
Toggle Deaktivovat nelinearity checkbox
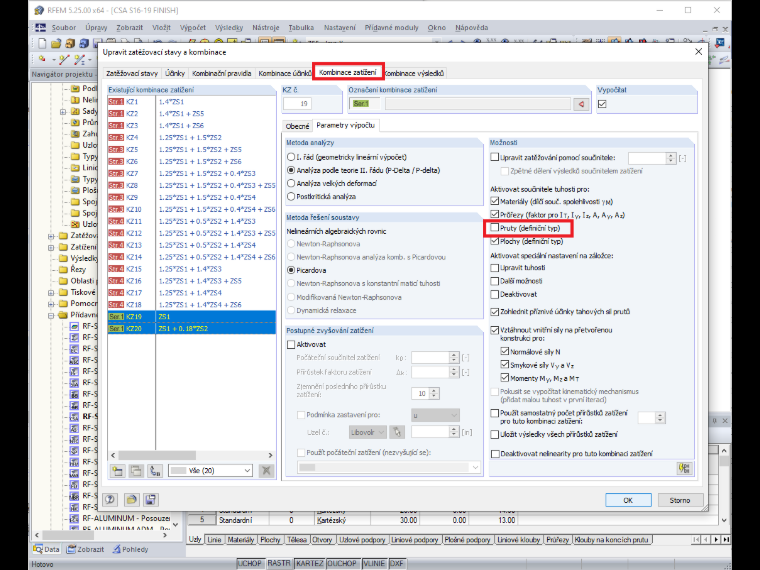pyautogui.click(x=495, y=454)
